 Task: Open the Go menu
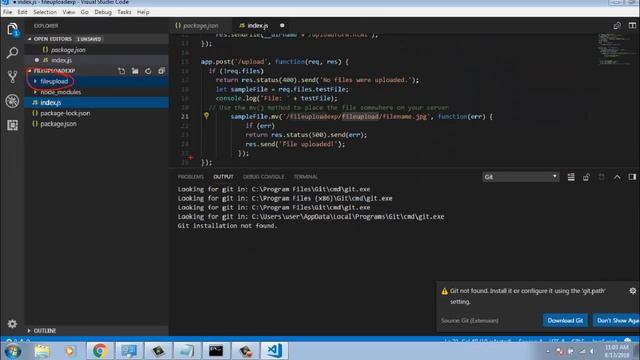coord(84,12)
